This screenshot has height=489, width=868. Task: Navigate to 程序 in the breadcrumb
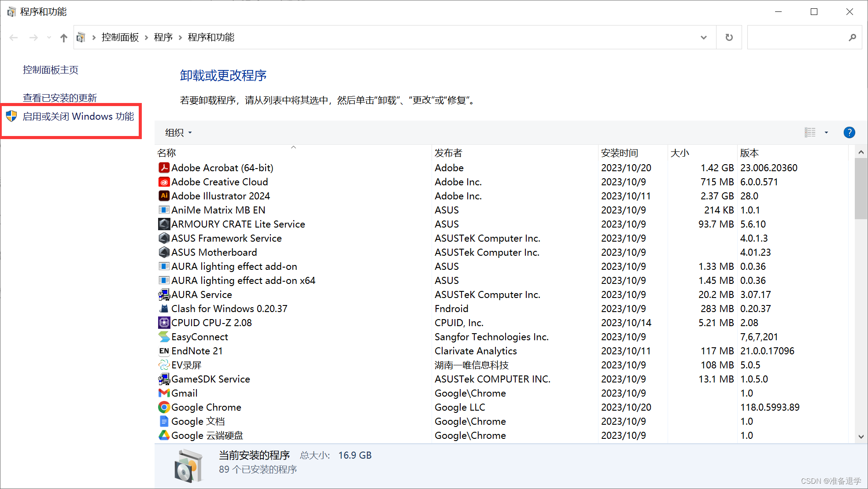[x=163, y=37]
